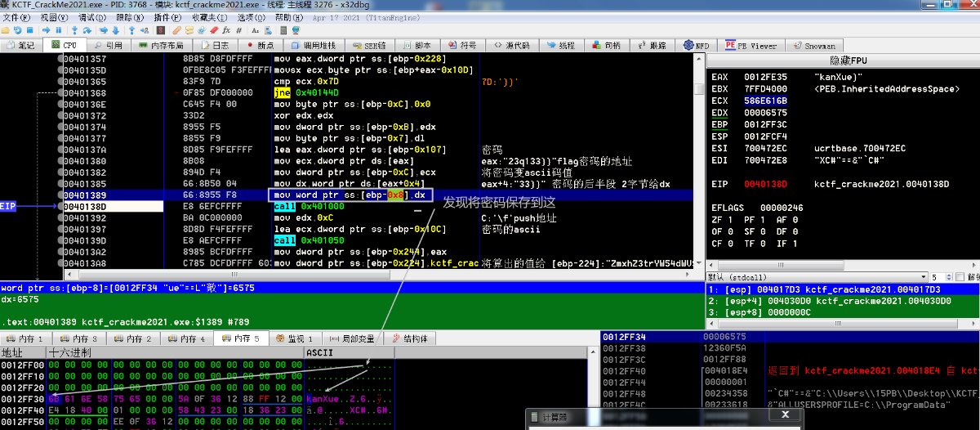The width and height of the screenshot is (980, 430).
Task: Select the EIP register value 0040138D
Action: tap(765, 184)
